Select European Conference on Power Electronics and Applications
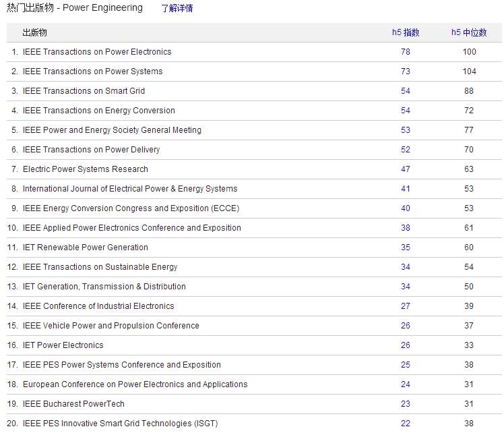Image resolution: width=504 pixels, height=433 pixels. click(135, 384)
